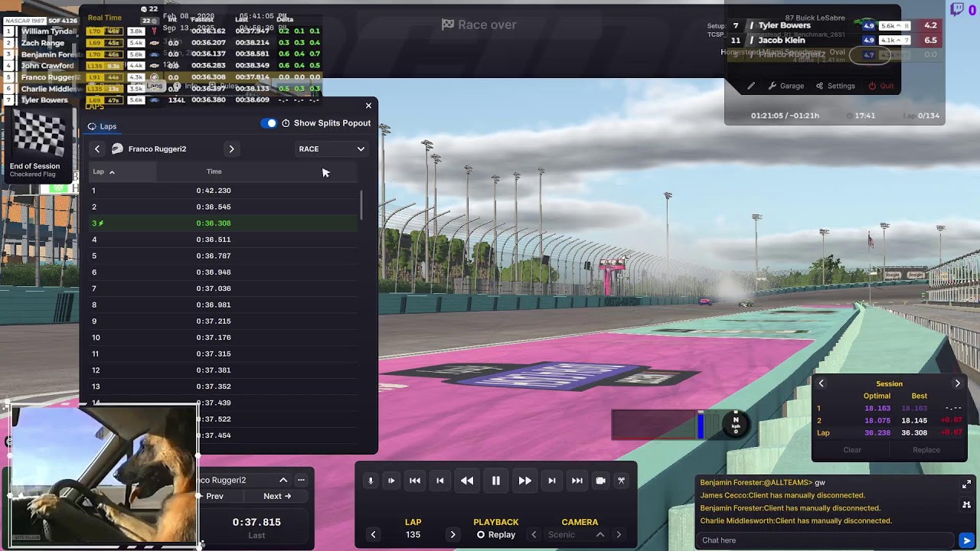Rewind the replay

click(x=467, y=481)
